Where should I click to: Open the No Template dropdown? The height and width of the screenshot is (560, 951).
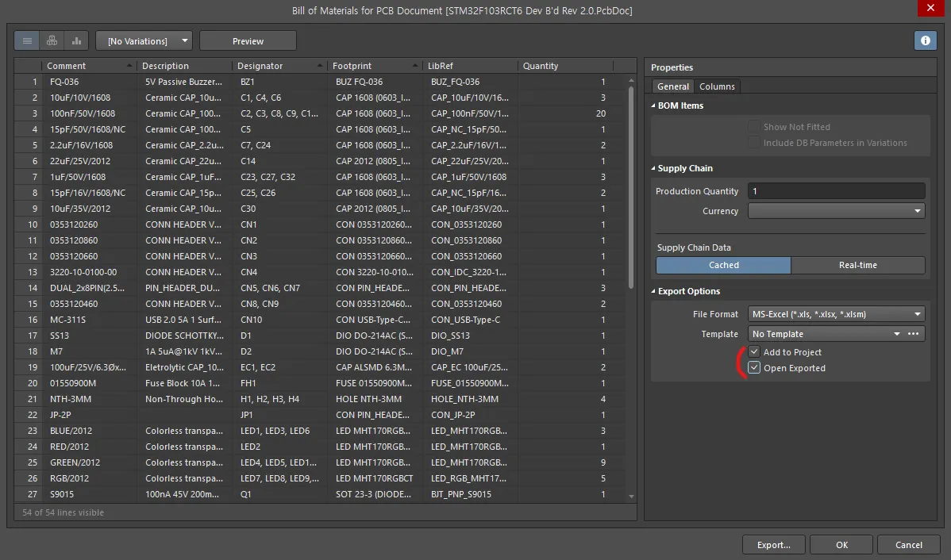[x=897, y=333]
